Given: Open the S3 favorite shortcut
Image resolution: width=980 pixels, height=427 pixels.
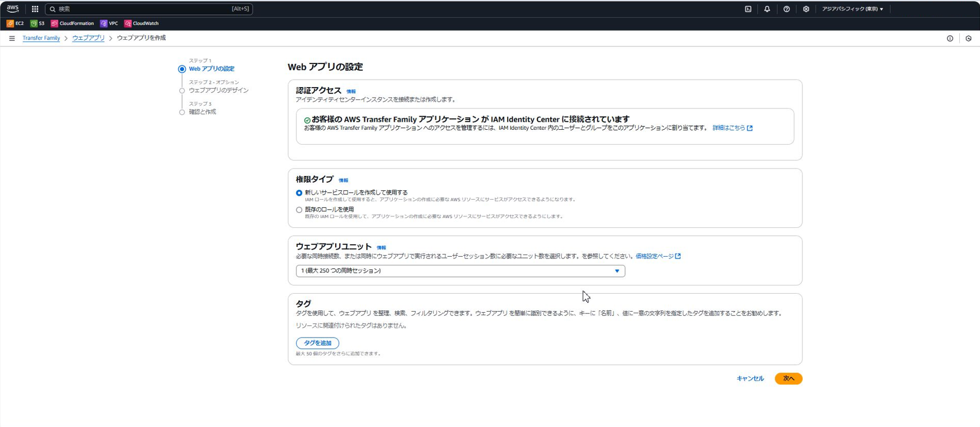Looking at the screenshot, I should tap(37, 24).
